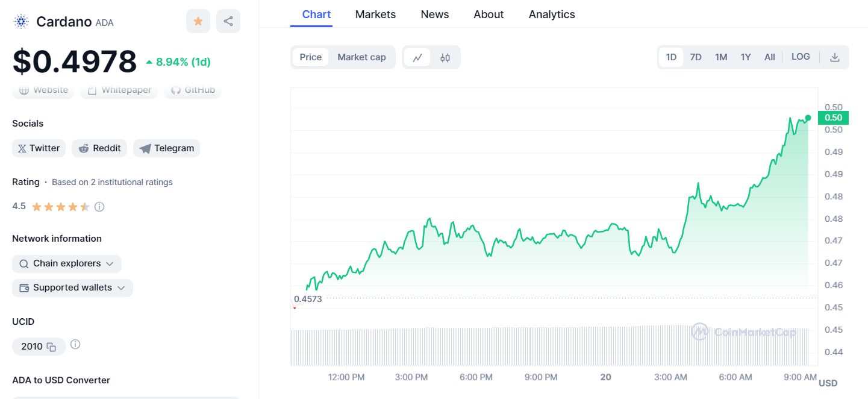The height and width of the screenshot is (399, 868).
Task: Open Cardano Telegram link
Action: coord(166,148)
